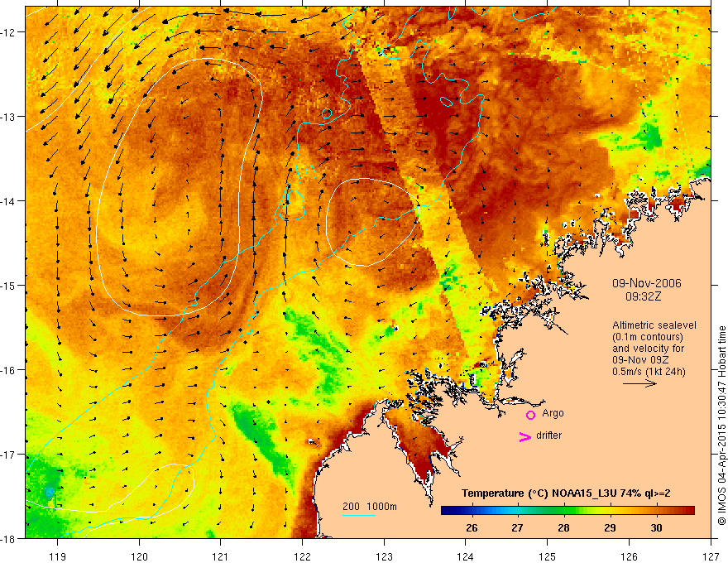728x563 pixels.
Task: Click the temperature color bar
Action: point(568,511)
